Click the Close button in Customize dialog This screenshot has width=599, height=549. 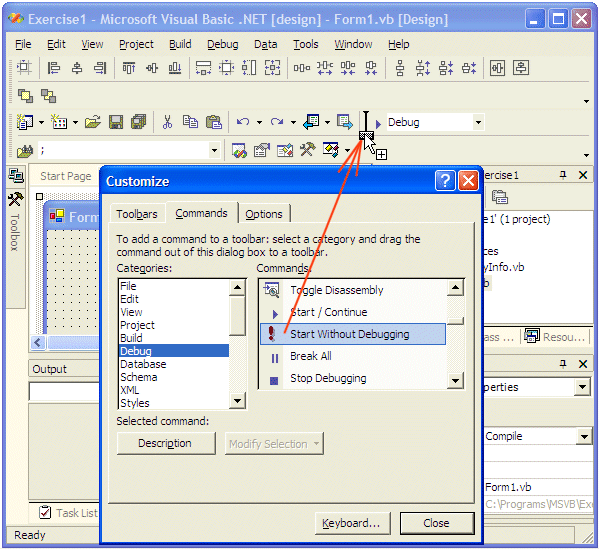[x=437, y=523]
